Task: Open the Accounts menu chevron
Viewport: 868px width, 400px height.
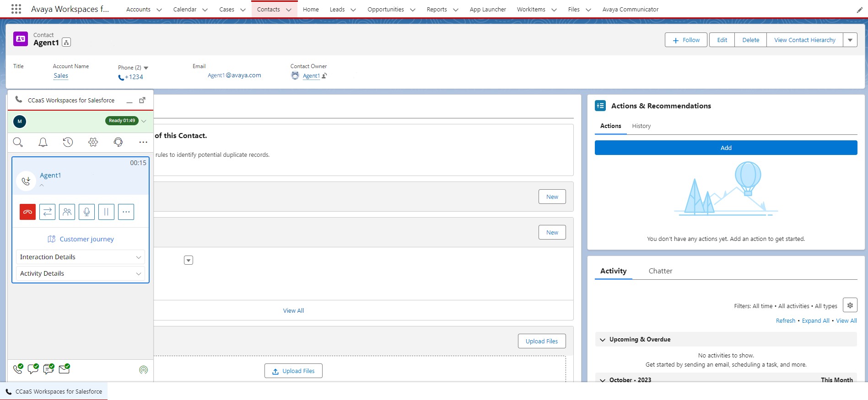Action: pos(159,10)
